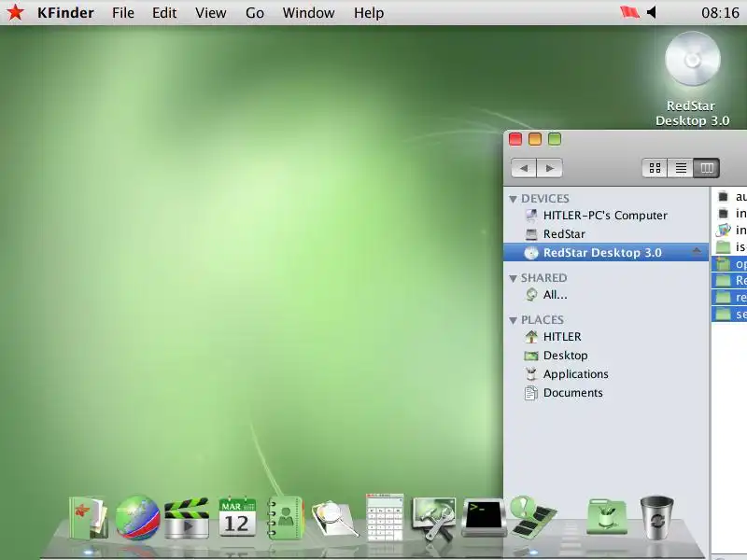Open Desktop in PLACES
747x560 pixels.
pyautogui.click(x=606, y=356)
